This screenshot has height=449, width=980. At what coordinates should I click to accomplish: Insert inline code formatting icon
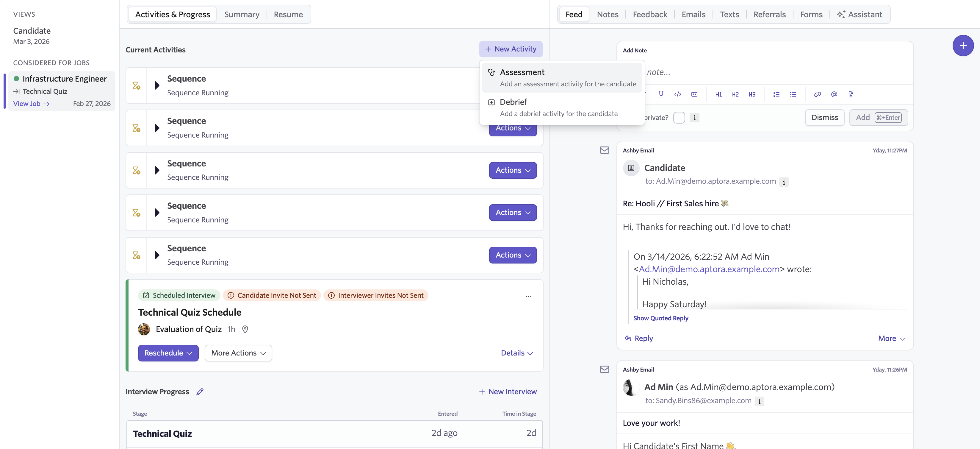pyautogui.click(x=677, y=94)
